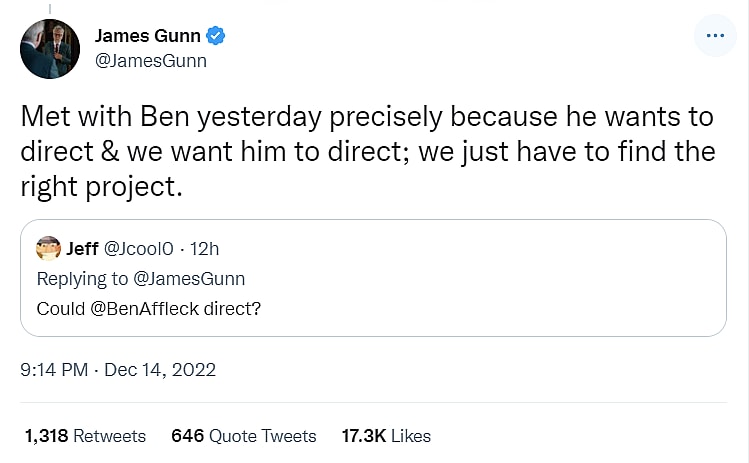This screenshot has width=749, height=463.
Task: Click the 'Replying to' label in quoted tweet
Action: pos(83,278)
